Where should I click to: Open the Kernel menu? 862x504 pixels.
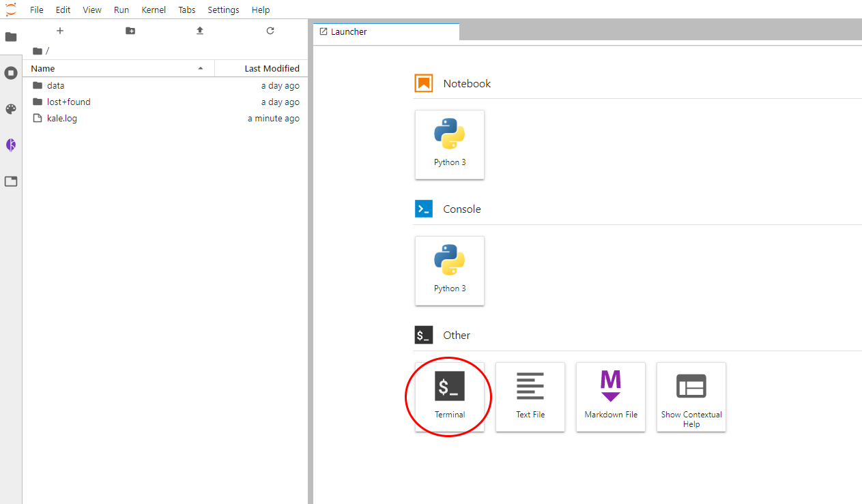[154, 10]
